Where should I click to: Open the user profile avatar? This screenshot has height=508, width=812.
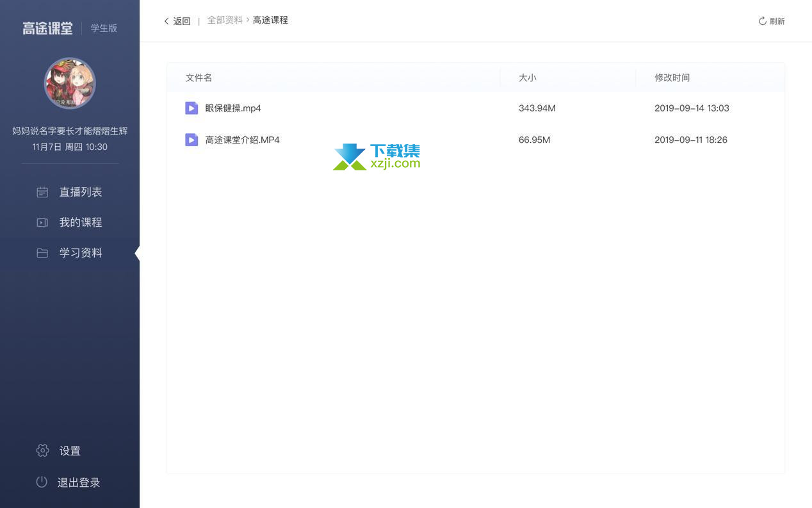tap(70, 83)
